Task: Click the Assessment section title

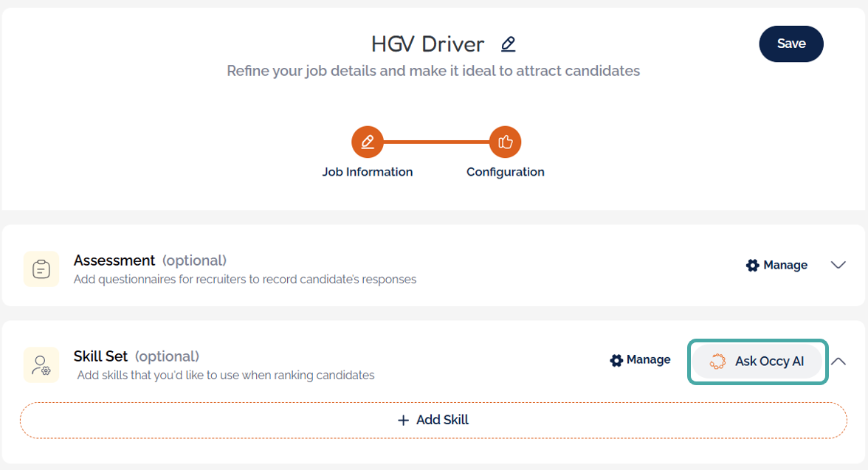Action: (x=114, y=260)
